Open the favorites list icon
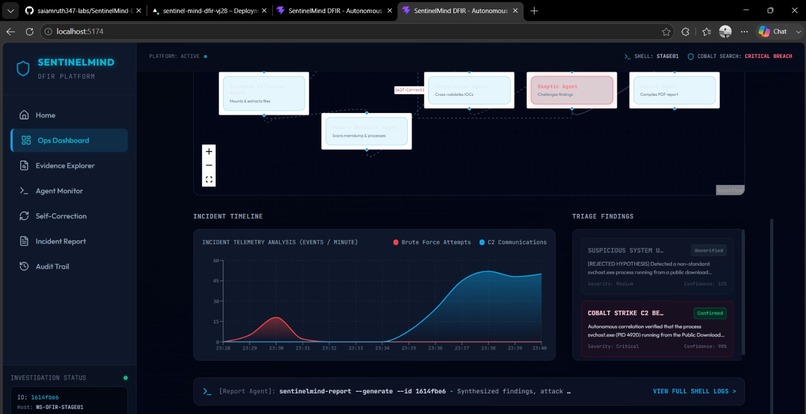Viewport: 806px width, 414px height. 706,32
